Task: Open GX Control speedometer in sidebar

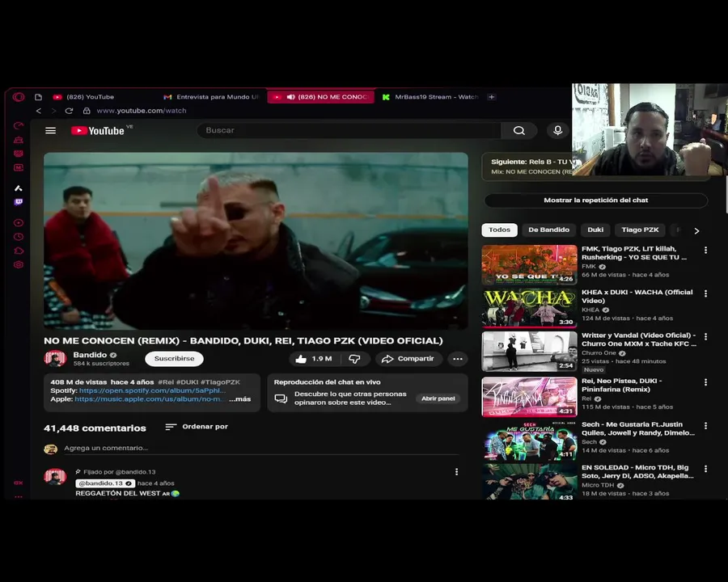Action: (19, 126)
